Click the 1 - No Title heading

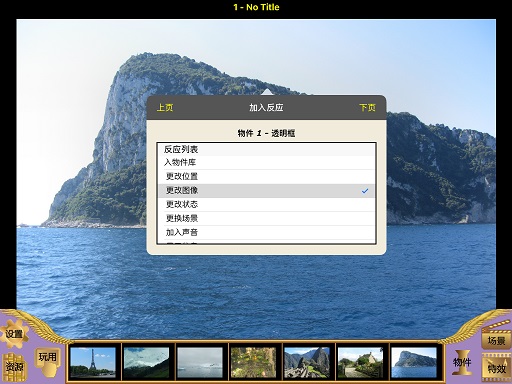[256, 7]
